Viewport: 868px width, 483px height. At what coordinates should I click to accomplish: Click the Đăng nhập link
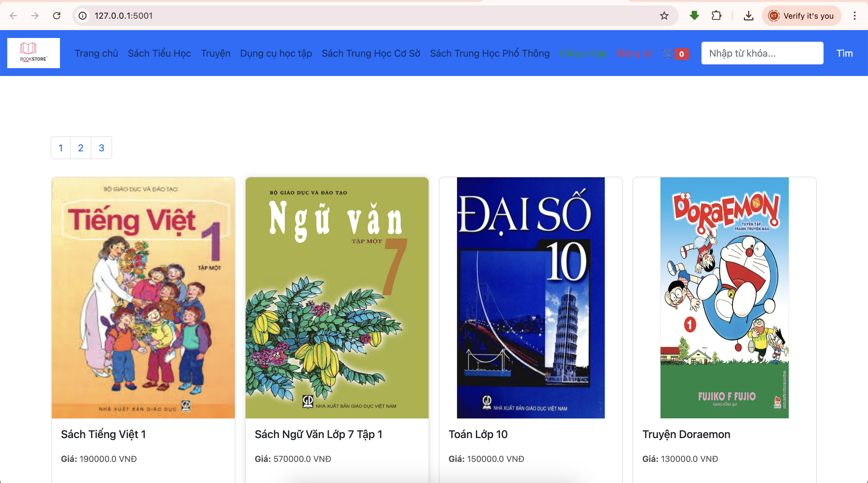click(x=583, y=53)
